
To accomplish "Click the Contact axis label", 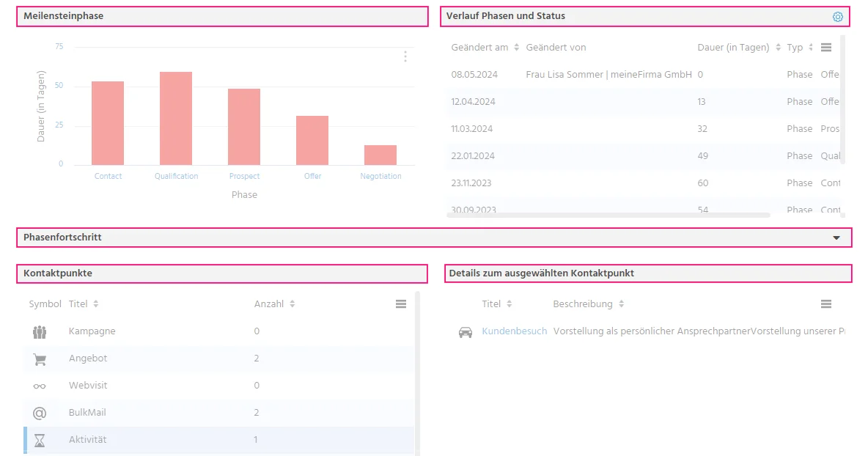I will [108, 176].
